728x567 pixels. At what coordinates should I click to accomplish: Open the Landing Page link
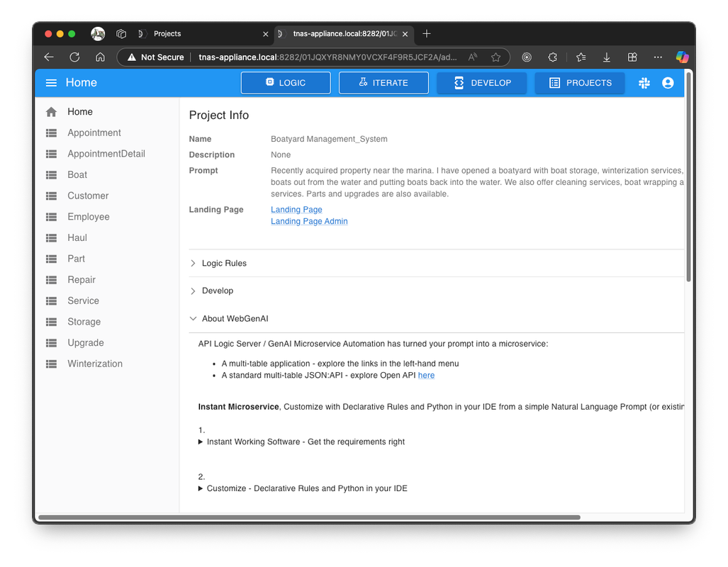(296, 209)
